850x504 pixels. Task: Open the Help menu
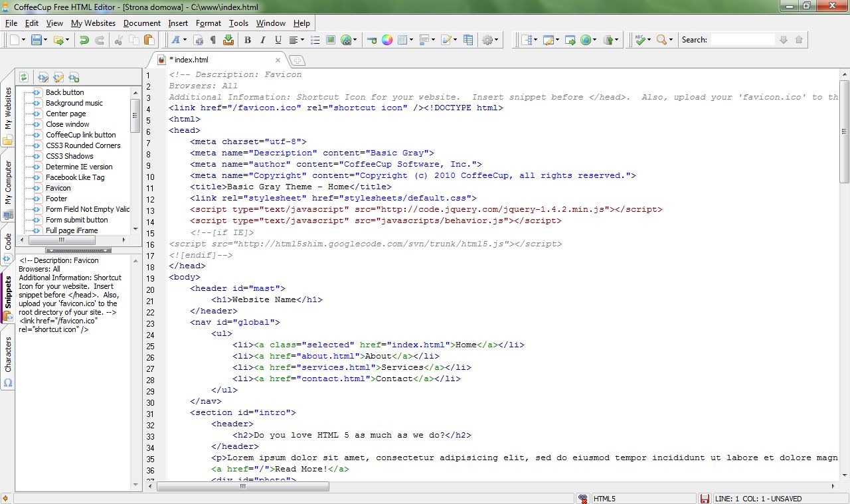click(301, 23)
